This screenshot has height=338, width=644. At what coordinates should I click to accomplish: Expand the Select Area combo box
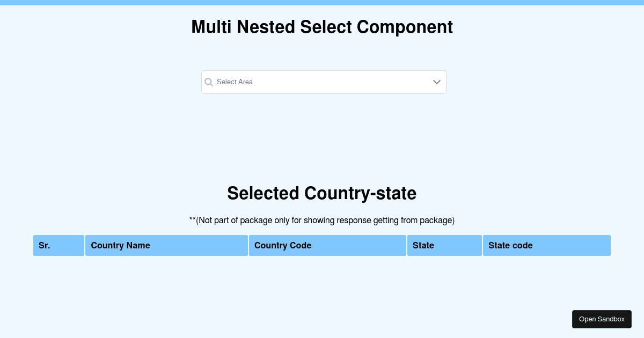tap(323, 82)
